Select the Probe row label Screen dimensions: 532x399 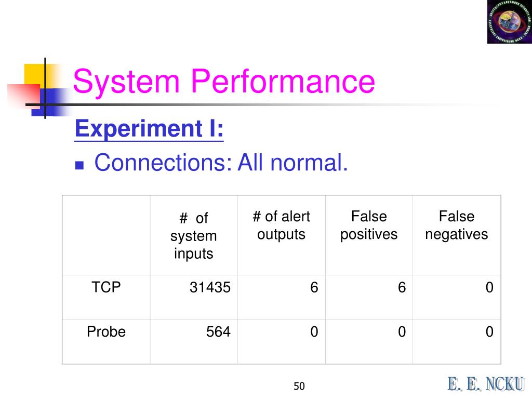106,332
